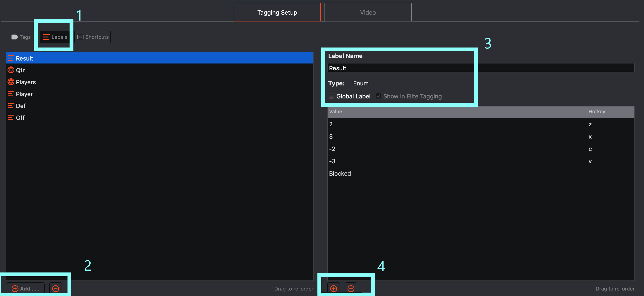
Task: Click the list icon beside Result
Action: coord(11,58)
